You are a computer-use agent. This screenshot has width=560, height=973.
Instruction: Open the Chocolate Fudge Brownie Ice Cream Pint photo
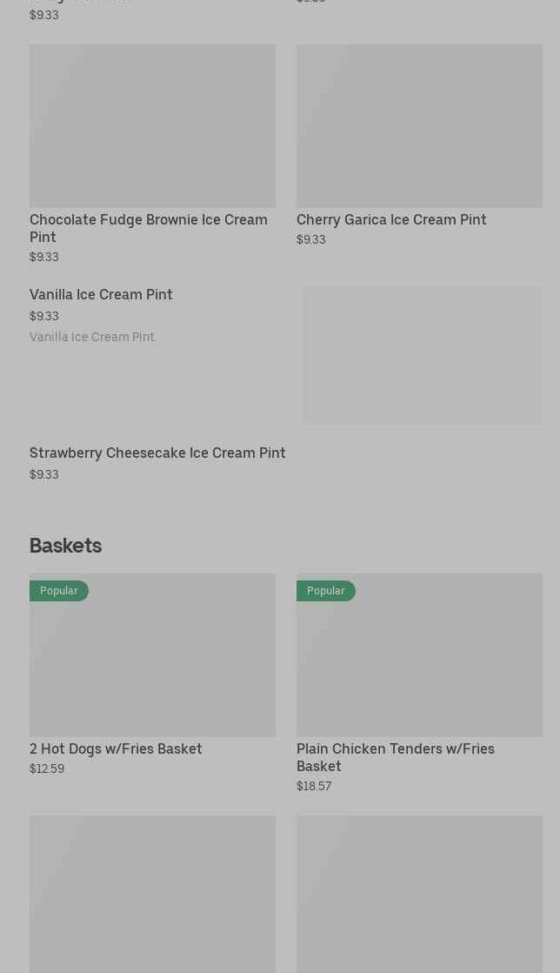tap(152, 125)
